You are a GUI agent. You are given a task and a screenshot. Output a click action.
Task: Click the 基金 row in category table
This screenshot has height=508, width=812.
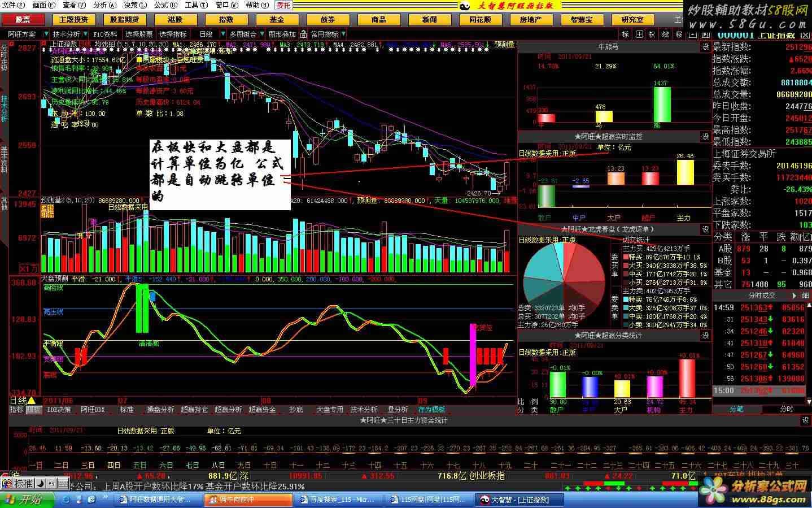tap(762, 272)
